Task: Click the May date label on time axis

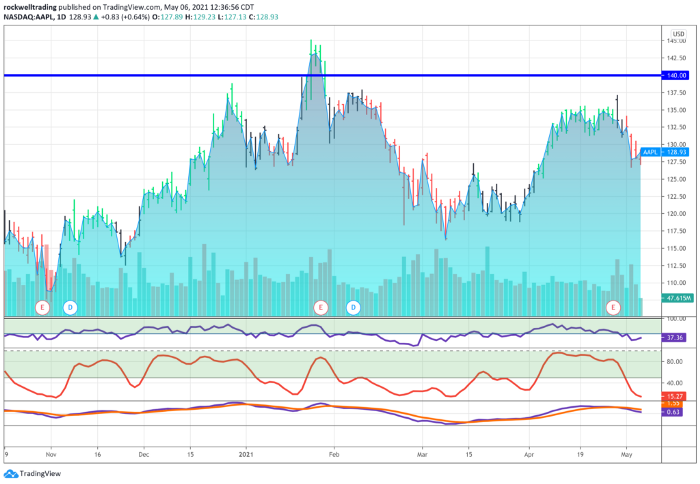Action: point(627,455)
